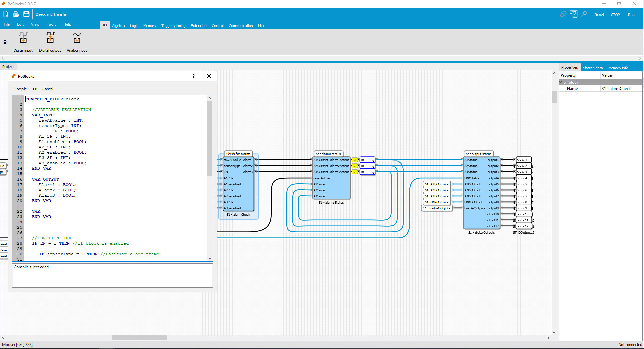Collapse the ST block property group
The image size is (644, 349).
click(x=561, y=82)
